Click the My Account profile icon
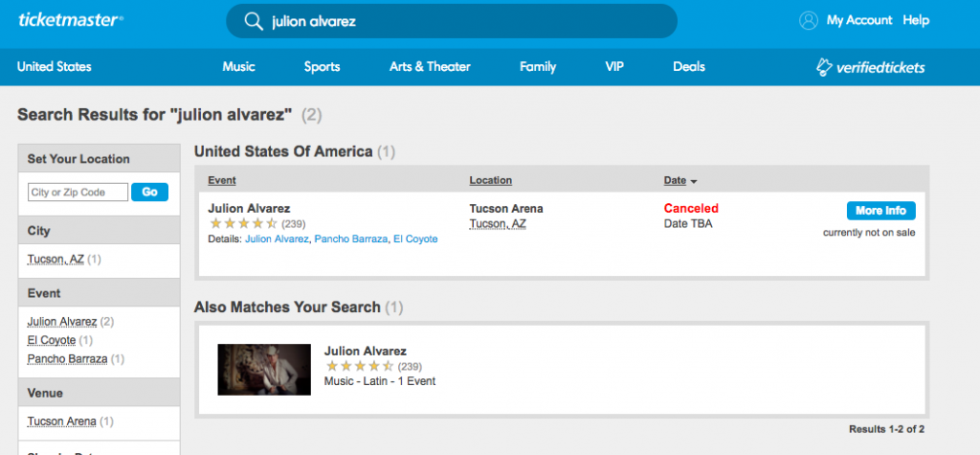 coord(809,20)
